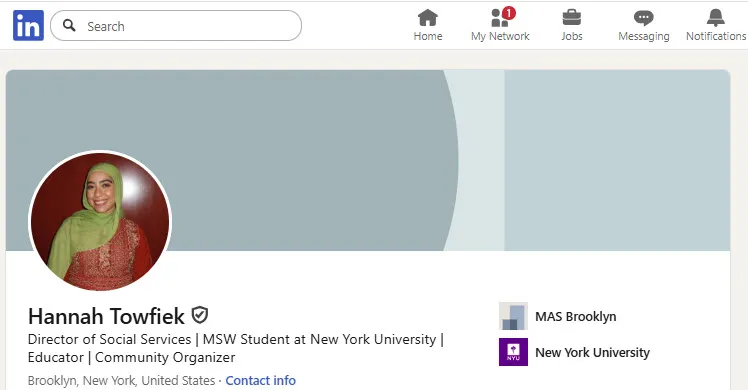Image resolution: width=748 pixels, height=390 pixels.
Task: Open the Contact info link
Action: [260, 380]
